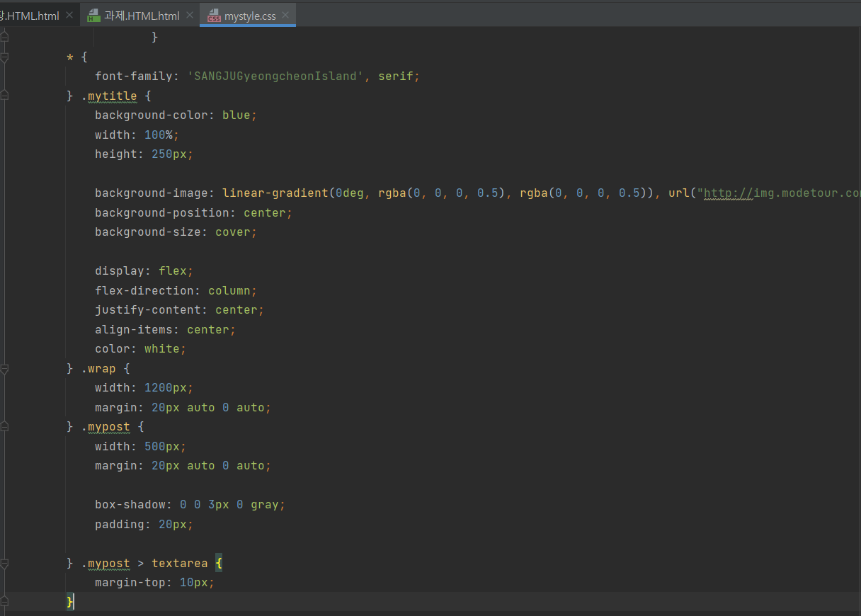Screen dimensions: 861x616
Task: Collapse the fold marker beside the '* {' rule
Action: click(x=4, y=57)
